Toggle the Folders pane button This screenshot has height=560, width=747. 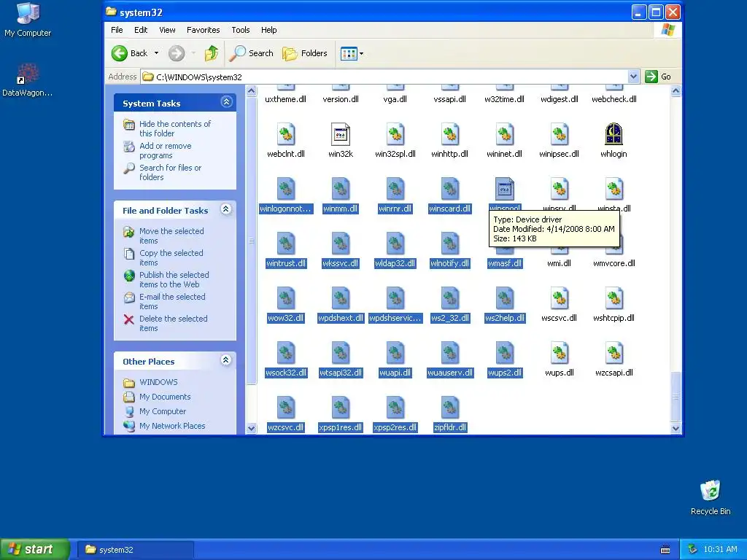click(x=304, y=53)
